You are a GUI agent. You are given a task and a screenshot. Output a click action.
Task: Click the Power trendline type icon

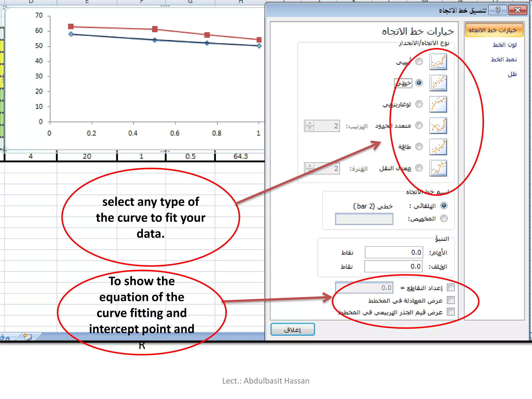coord(438,147)
